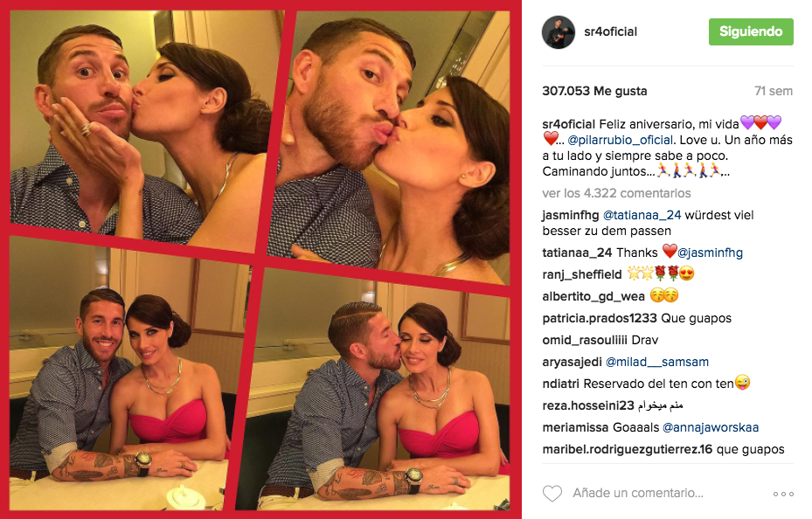Open the tatianaa_24 commenter profile
The height and width of the screenshot is (519, 812).
577,253
